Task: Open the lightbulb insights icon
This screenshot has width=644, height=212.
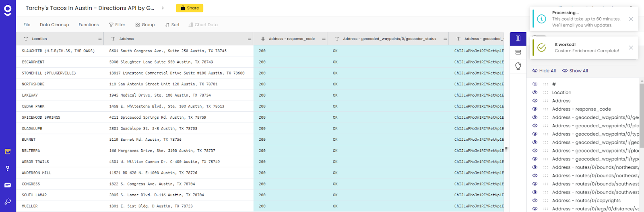Action: click(518, 66)
